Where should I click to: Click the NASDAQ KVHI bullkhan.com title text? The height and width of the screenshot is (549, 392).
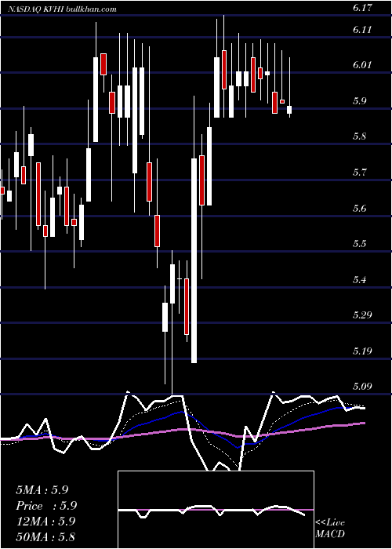point(63,9)
